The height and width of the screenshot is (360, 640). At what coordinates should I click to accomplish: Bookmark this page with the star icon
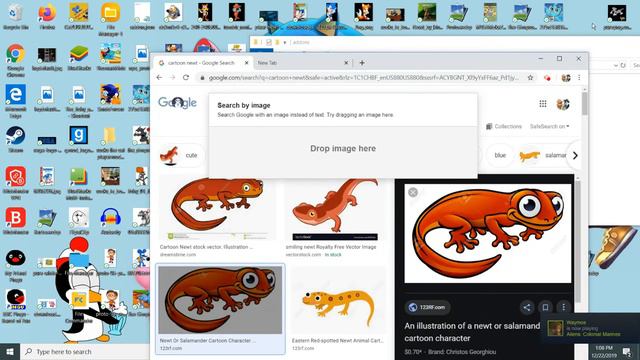click(x=530, y=78)
